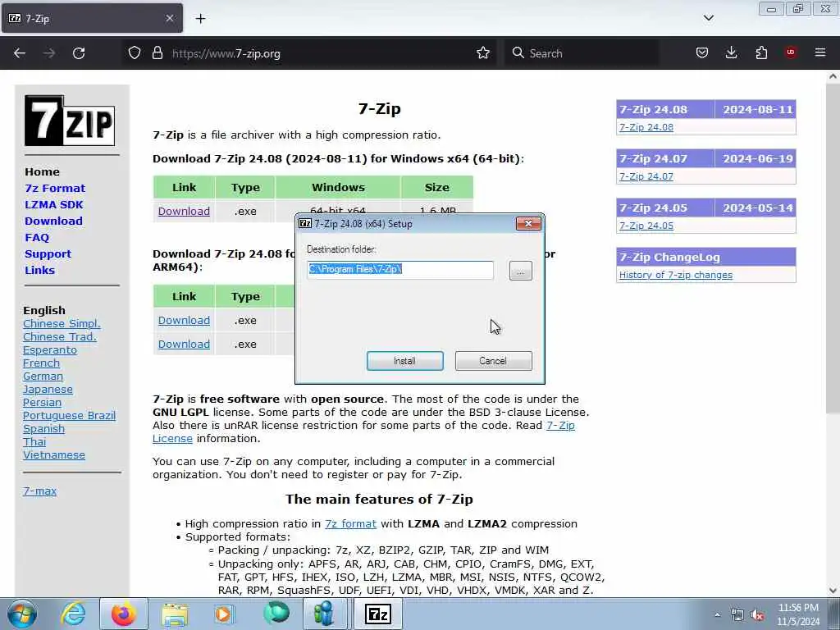Select the 7z setup taskbar button
This screenshot has height=630, width=840.
377,614
